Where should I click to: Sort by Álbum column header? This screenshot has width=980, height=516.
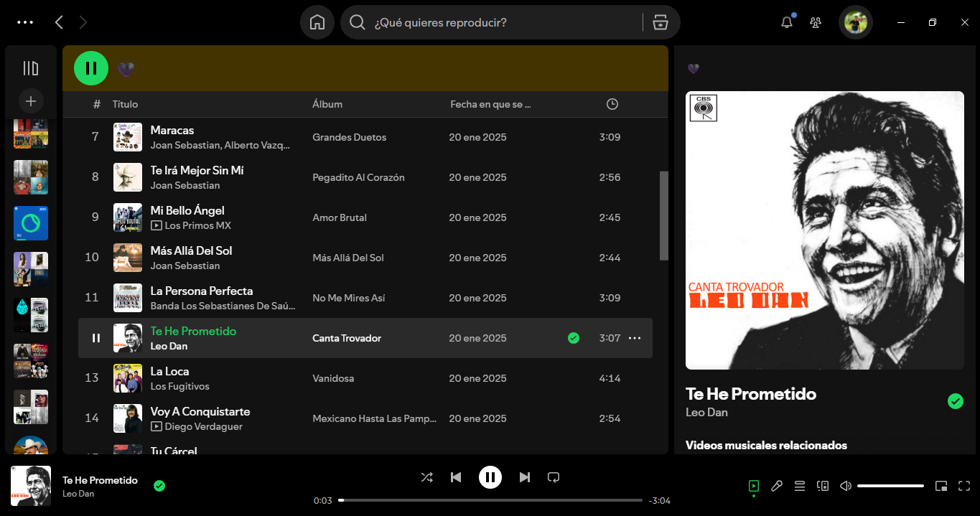pyautogui.click(x=327, y=104)
